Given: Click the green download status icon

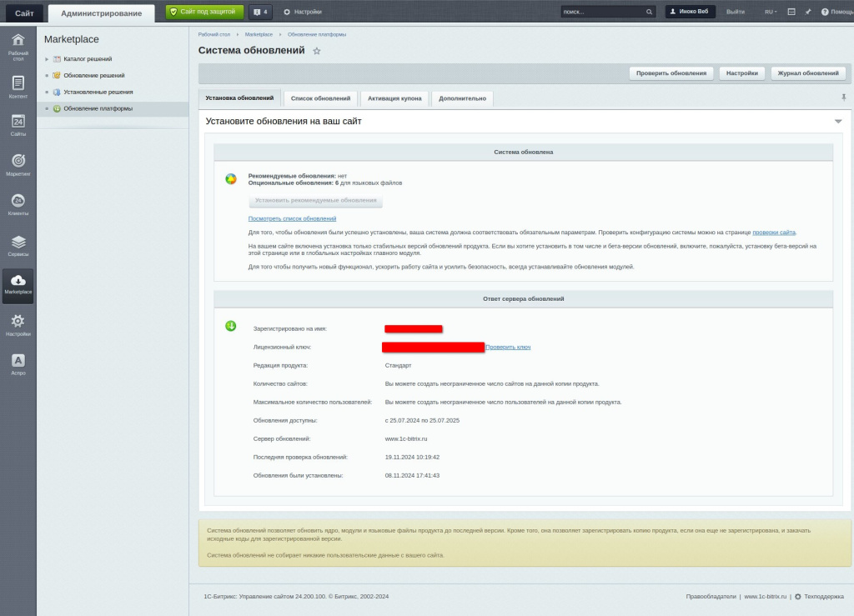Looking at the screenshot, I should 231,326.
